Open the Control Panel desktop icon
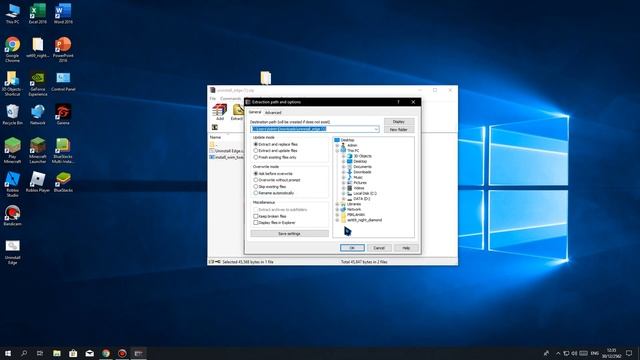This screenshot has height=360, width=640. (x=63, y=81)
